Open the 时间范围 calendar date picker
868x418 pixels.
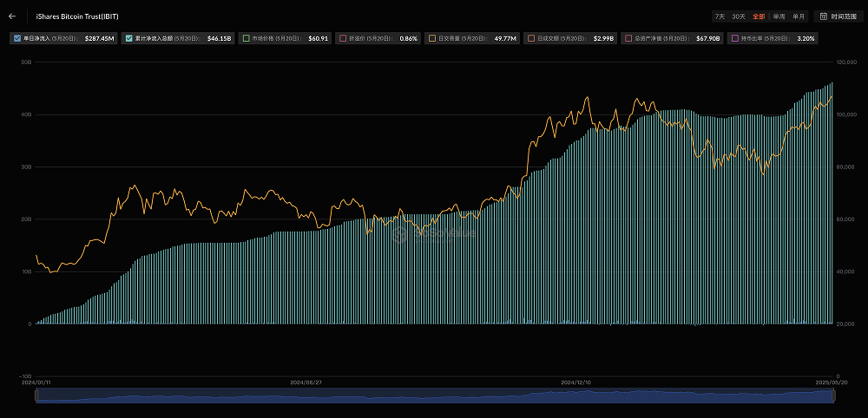[839, 16]
